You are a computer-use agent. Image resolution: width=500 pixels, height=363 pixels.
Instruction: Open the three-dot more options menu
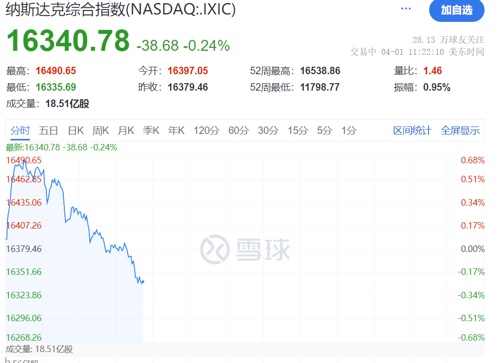click(406, 8)
